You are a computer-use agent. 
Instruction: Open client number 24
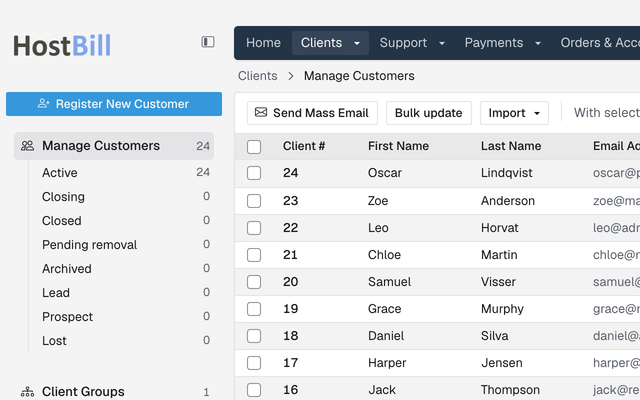coord(290,173)
